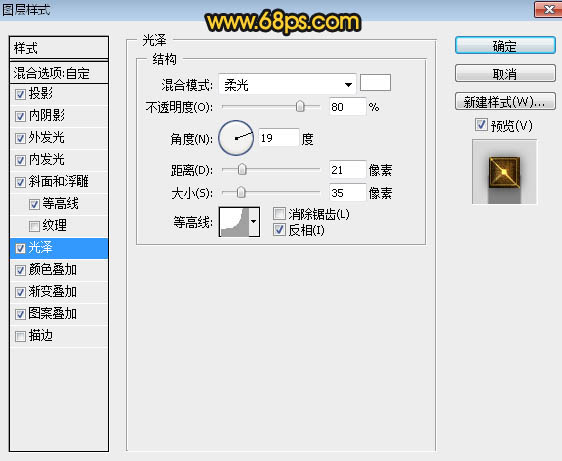
Task: Select the 样式 styles entry
Action: [x=59, y=48]
